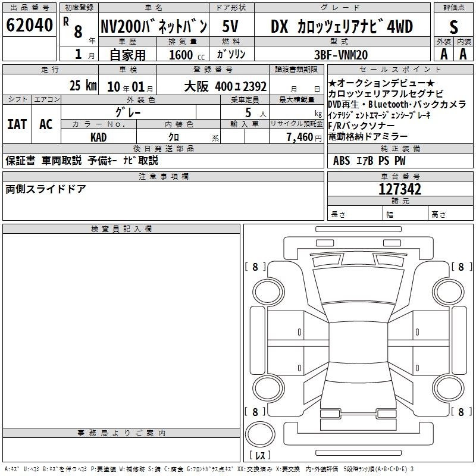The width and height of the screenshot is (476, 476).
Task: Click the upper-right tire circle in car diagram
Action: (449, 291)
